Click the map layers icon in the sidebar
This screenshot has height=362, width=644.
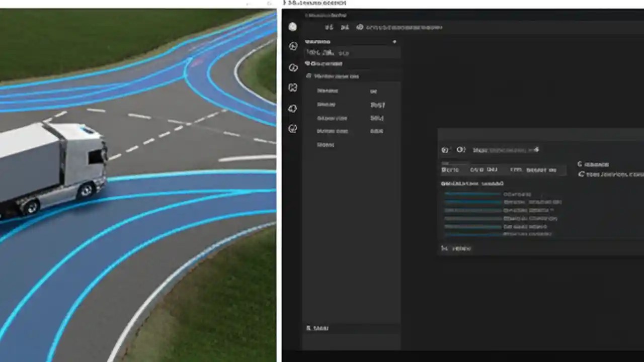293,87
